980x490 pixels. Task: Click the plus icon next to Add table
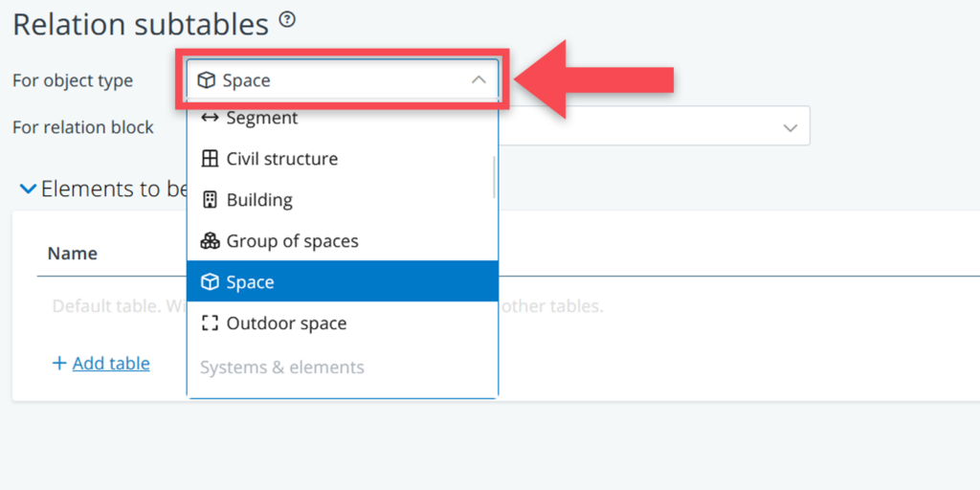(59, 364)
